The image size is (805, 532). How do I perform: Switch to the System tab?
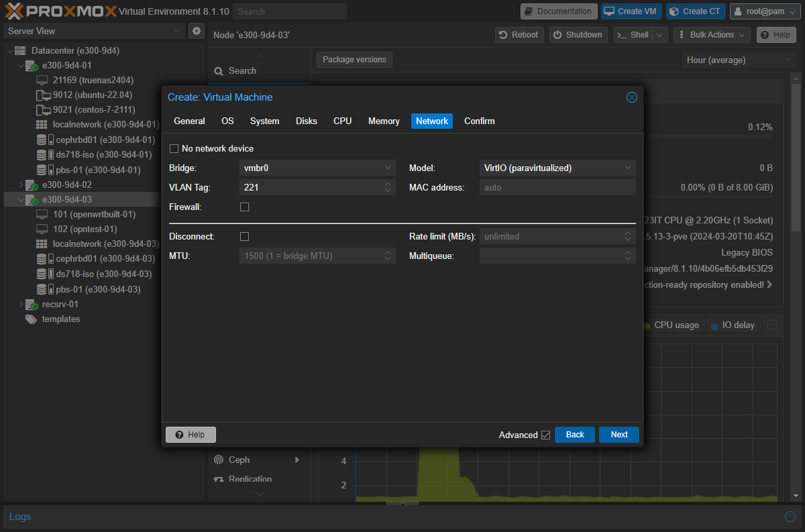tap(264, 121)
